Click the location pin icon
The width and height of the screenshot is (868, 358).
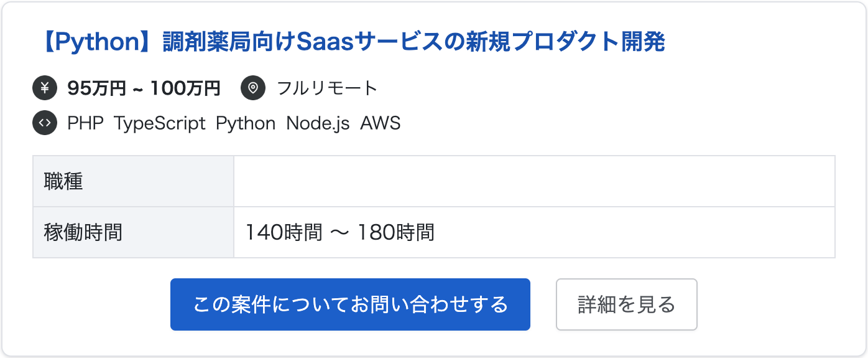253,88
